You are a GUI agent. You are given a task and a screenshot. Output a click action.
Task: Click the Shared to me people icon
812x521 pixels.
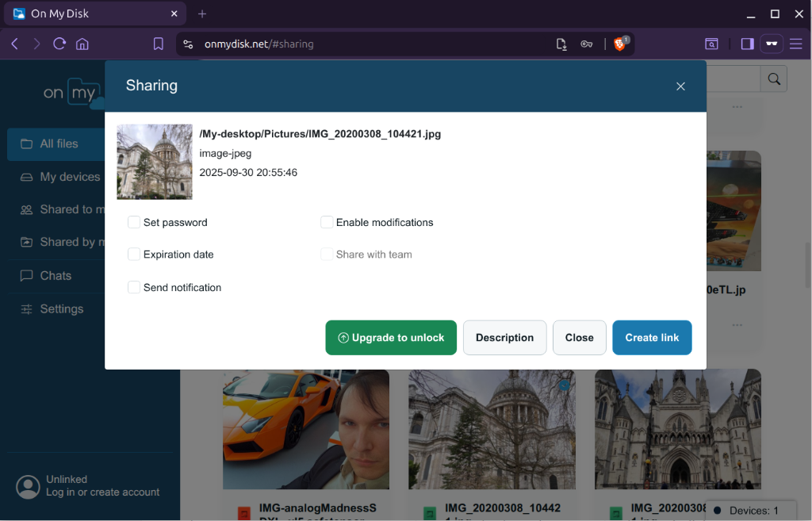[x=26, y=209]
